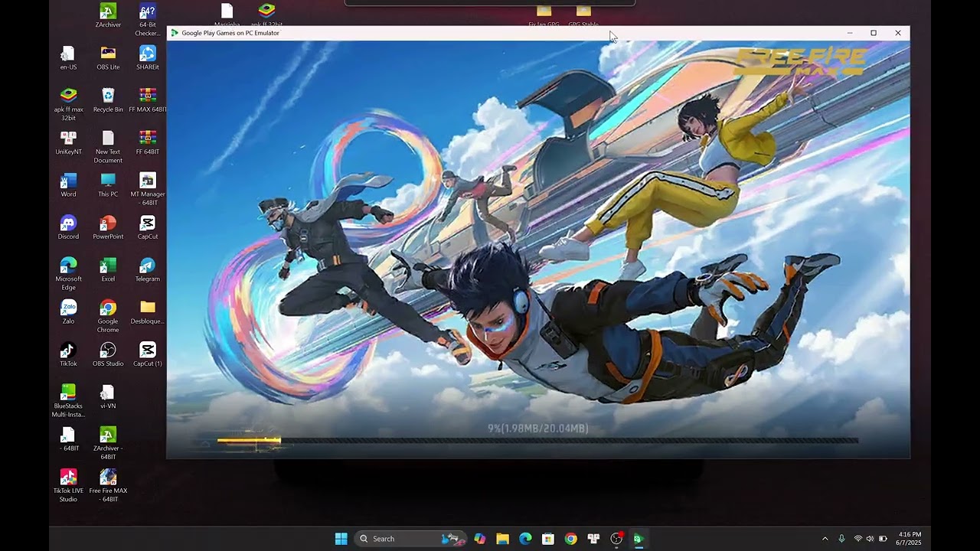Select New Text Document file
This screenshot has width=980, height=551.
coord(108,147)
